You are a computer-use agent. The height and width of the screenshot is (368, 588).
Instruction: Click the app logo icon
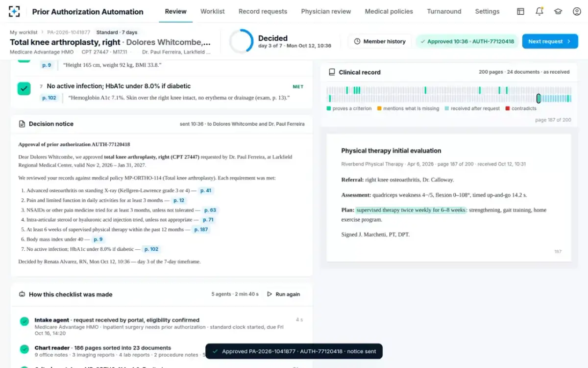[x=14, y=11]
